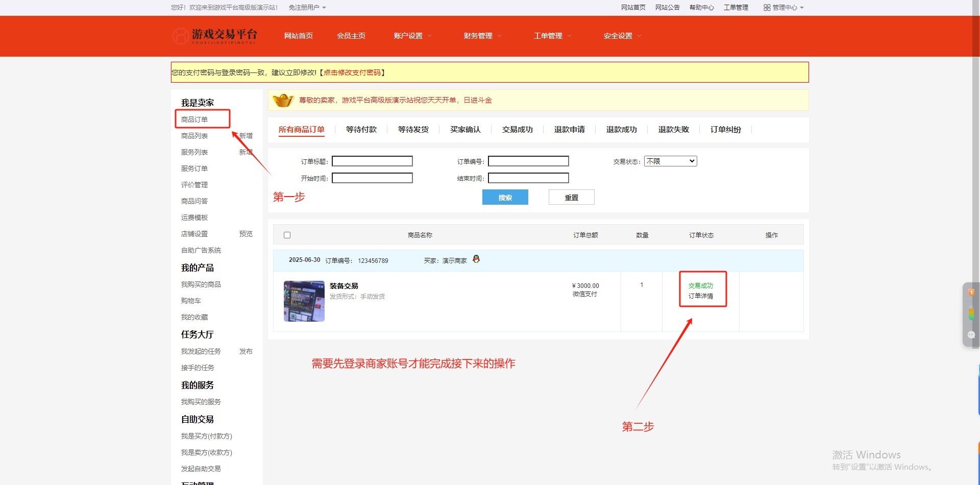Click the 重置 button
Viewport: 980px width, 485px height.
(572, 197)
